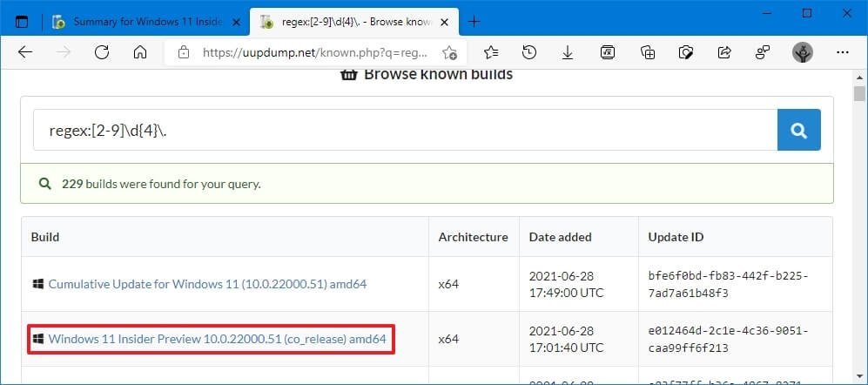Add this page to favorites star
The height and width of the screenshot is (385, 868).
(449, 52)
